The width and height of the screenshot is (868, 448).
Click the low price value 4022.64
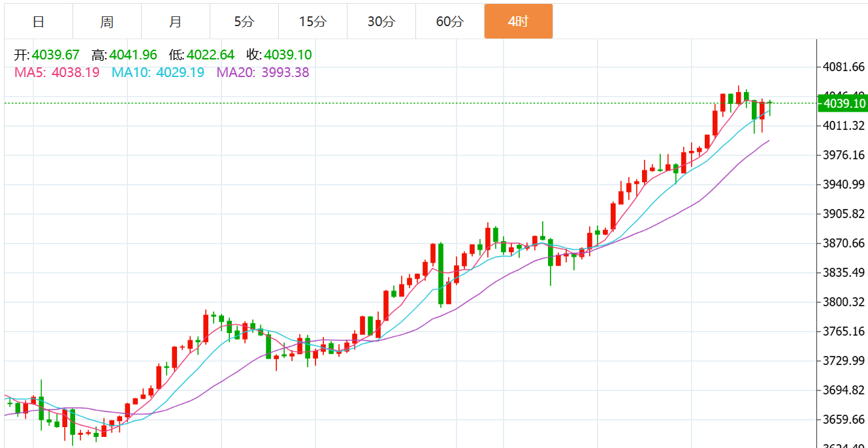[210, 55]
